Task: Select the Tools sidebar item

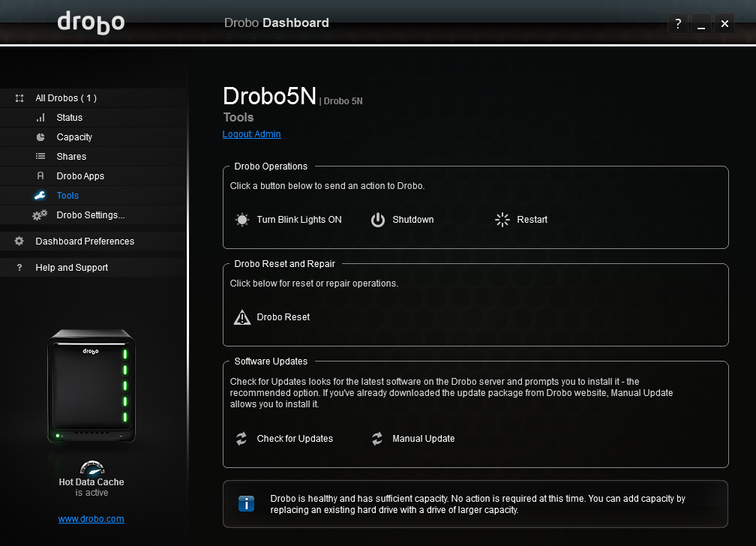Action: 67,196
